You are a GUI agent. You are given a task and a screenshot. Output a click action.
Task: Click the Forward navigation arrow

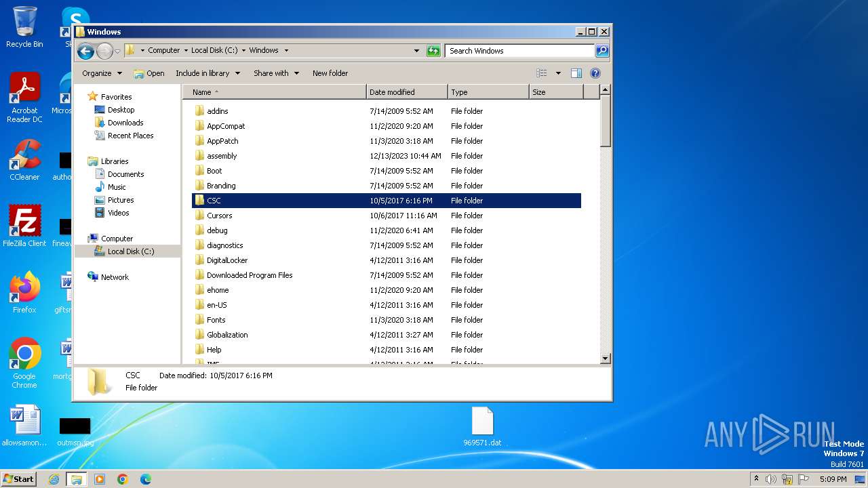(104, 51)
